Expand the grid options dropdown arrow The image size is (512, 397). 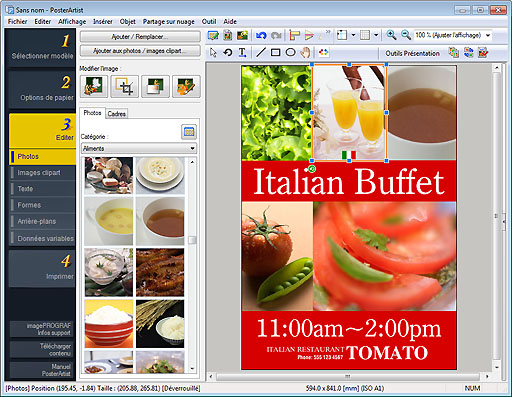376,35
